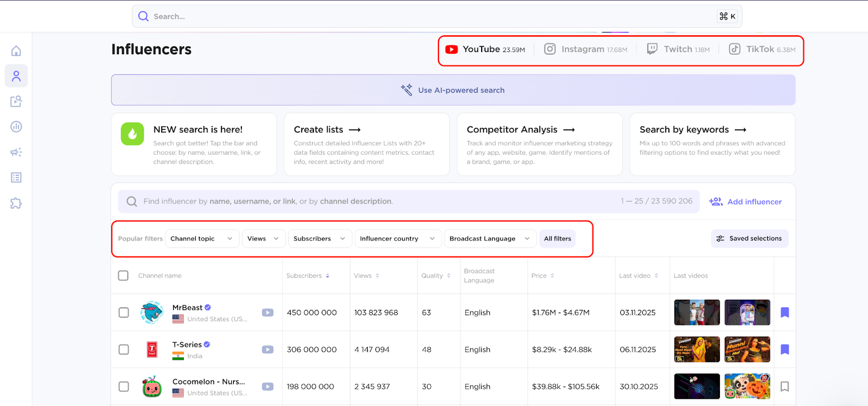This screenshot has height=406, width=868.
Task: Open MrBeast's second last-video thumbnail
Action: [x=748, y=313]
